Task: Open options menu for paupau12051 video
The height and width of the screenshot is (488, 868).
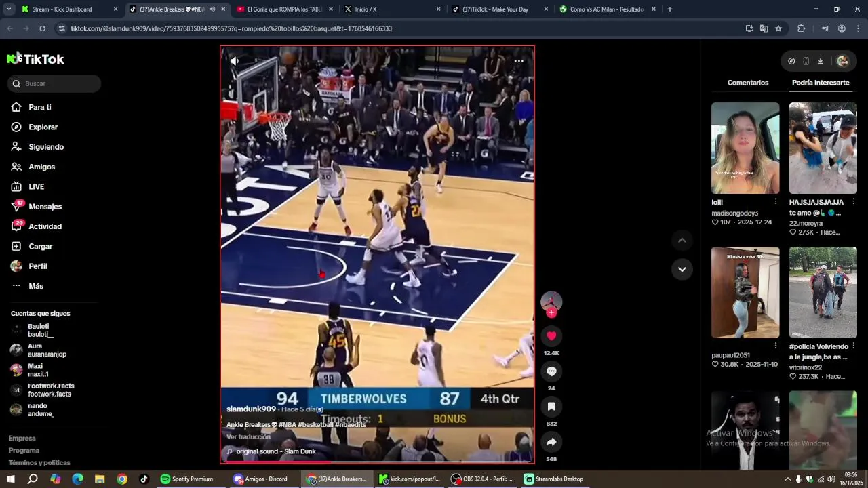Action: click(776, 346)
